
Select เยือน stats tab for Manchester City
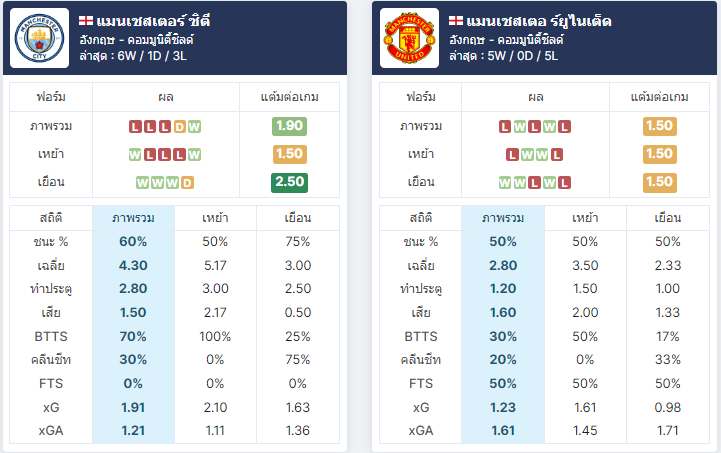click(298, 218)
